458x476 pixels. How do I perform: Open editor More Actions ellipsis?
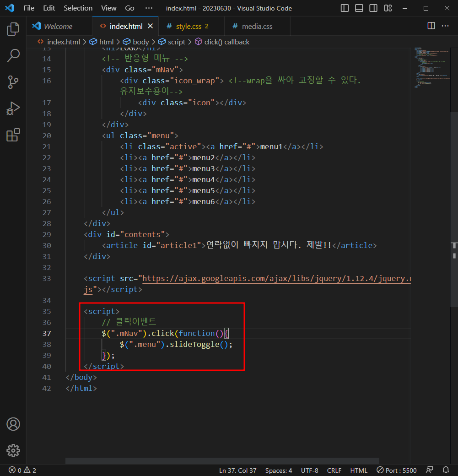tap(445, 26)
